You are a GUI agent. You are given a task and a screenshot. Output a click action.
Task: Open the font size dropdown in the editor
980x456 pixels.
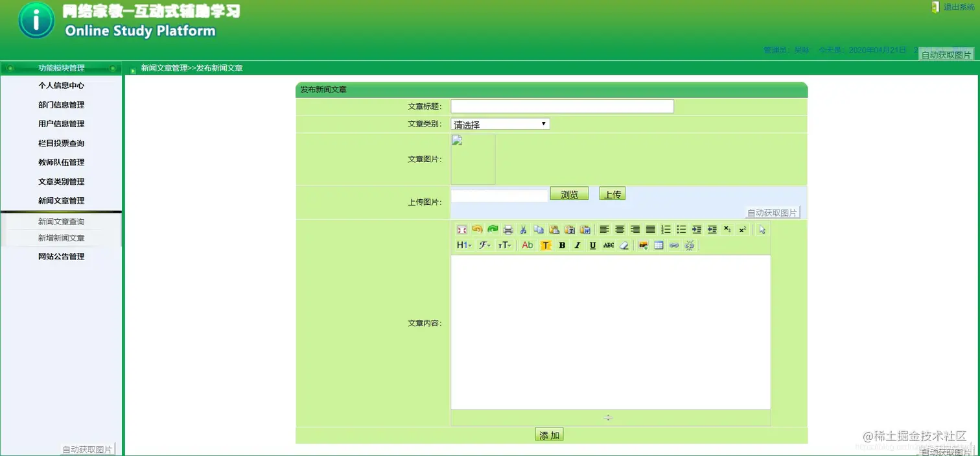[x=504, y=245]
